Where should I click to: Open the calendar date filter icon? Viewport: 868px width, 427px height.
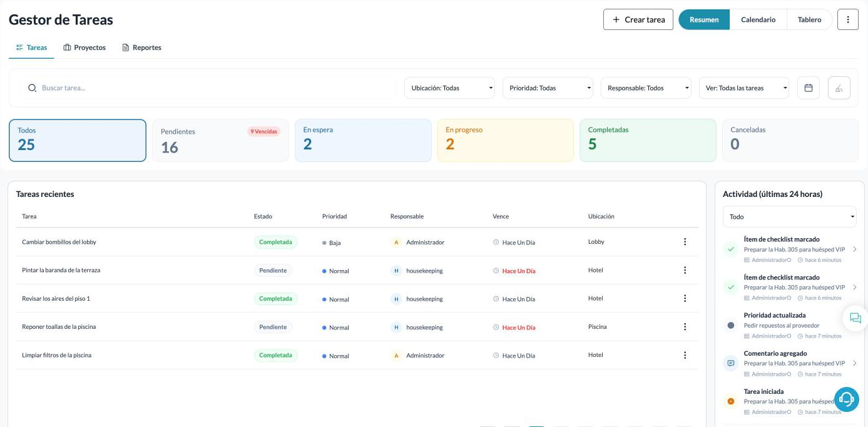point(808,88)
